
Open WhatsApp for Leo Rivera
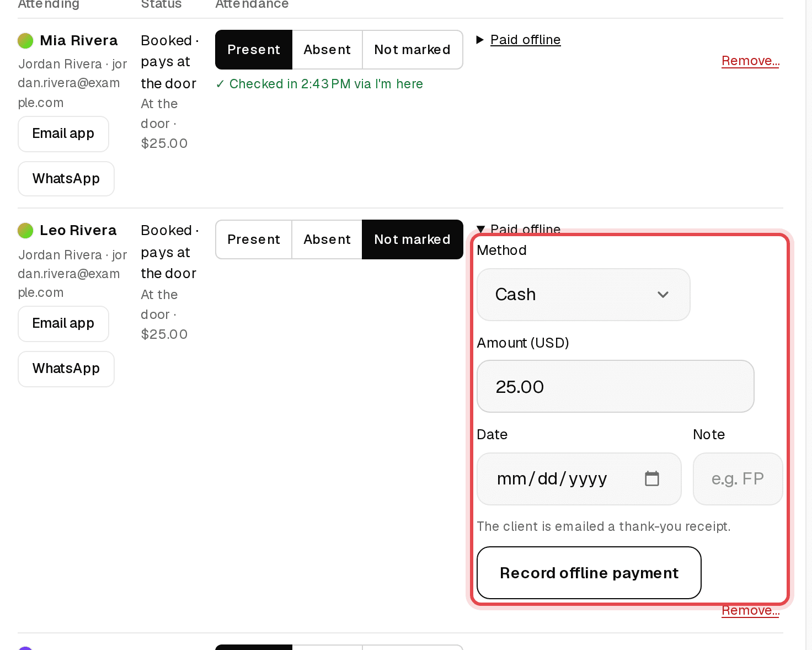pyautogui.click(x=66, y=369)
